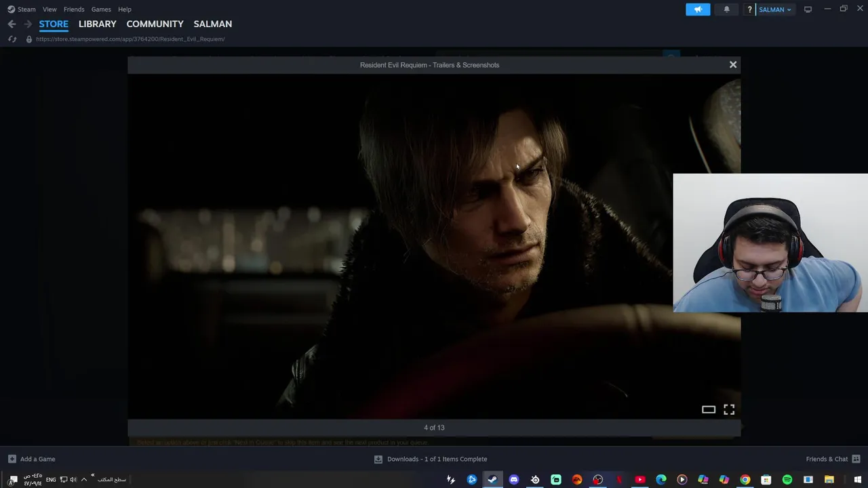Open Google Chrome from the taskbar
The height and width of the screenshot is (488, 868).
tap(745, 479)
